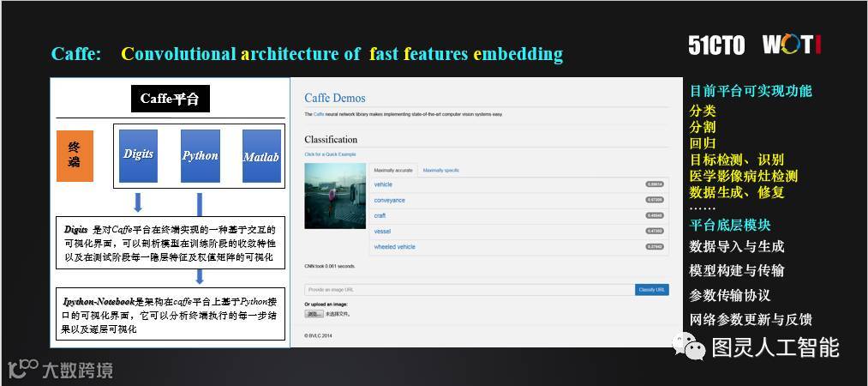Click the 参数传输协议 line

[x=729, y=295]
